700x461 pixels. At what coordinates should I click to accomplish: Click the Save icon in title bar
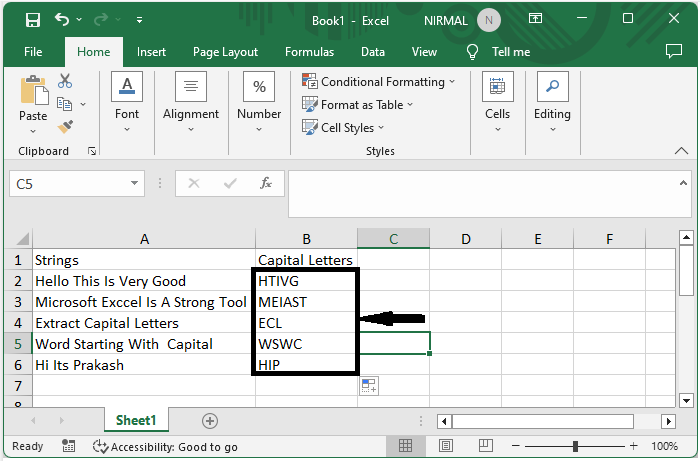pyautogui.click(x=33, y=20)
